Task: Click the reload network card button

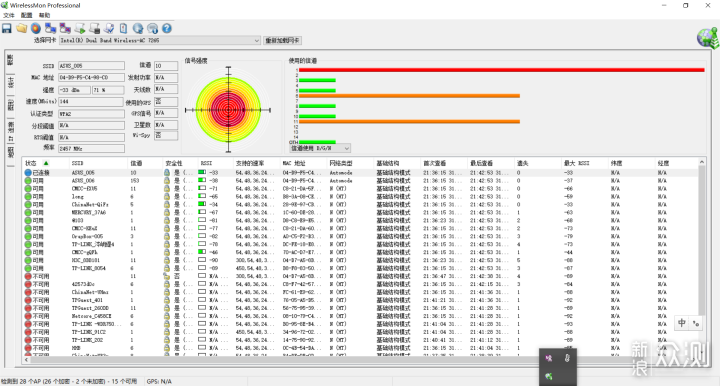Action: click(x=282, y=40)
